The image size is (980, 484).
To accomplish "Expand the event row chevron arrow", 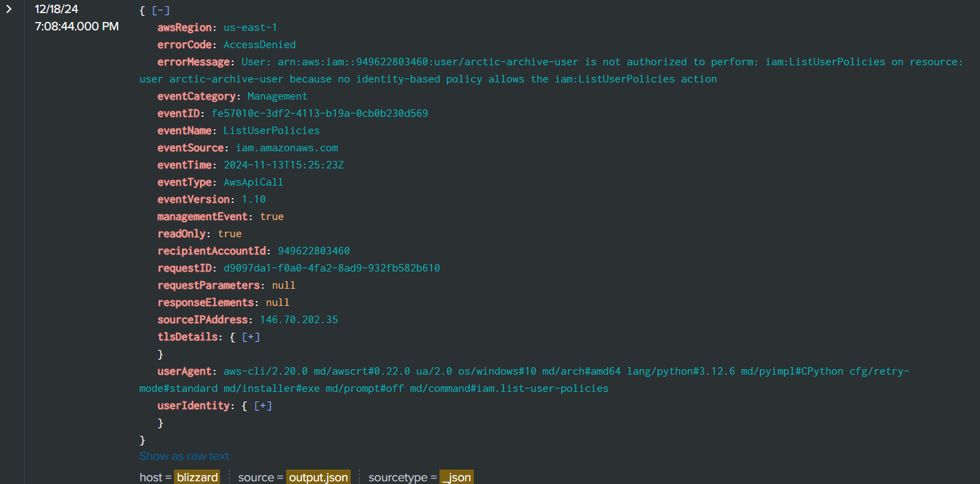I will click(x=9, y=9).
